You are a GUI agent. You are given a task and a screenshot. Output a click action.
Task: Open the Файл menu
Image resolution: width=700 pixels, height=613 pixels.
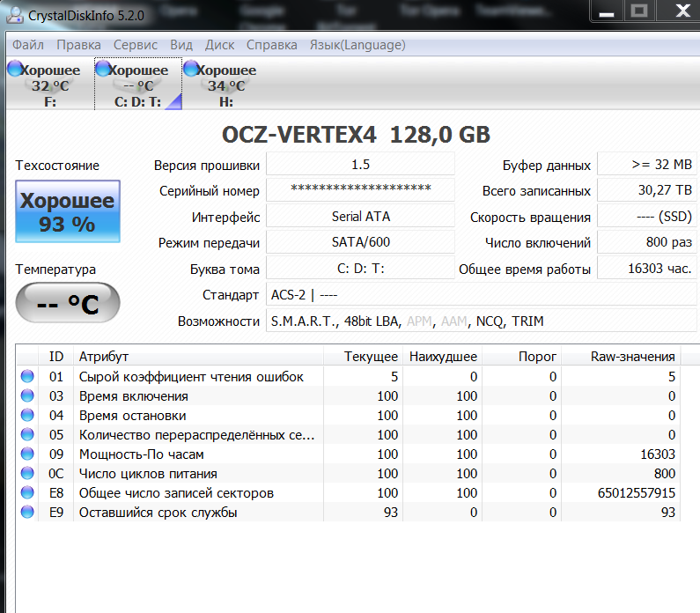point(28,45)
